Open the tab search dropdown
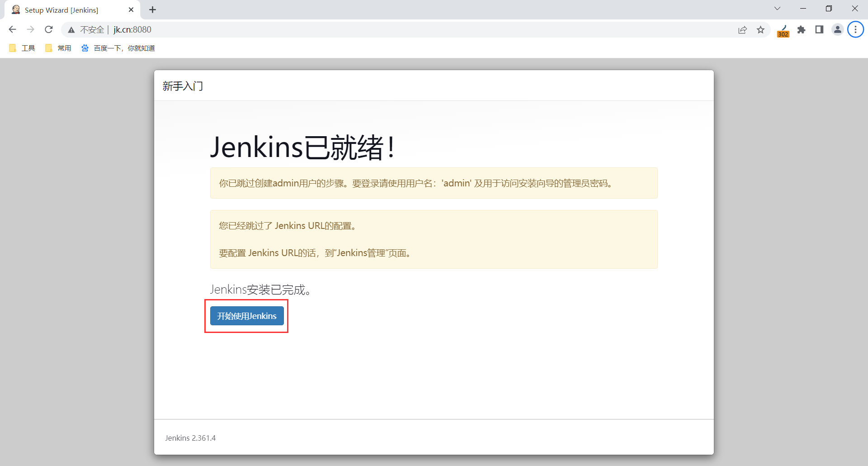 click(x=777, y=9)
